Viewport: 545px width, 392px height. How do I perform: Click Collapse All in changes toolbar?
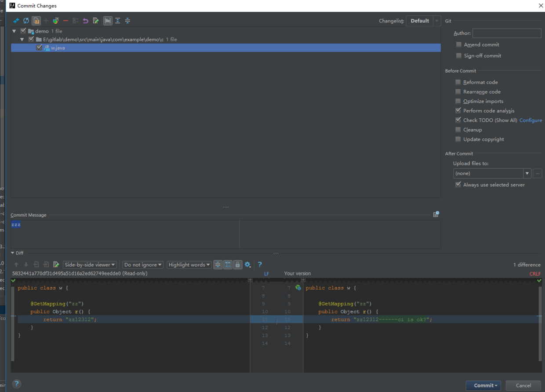(127, 21)
